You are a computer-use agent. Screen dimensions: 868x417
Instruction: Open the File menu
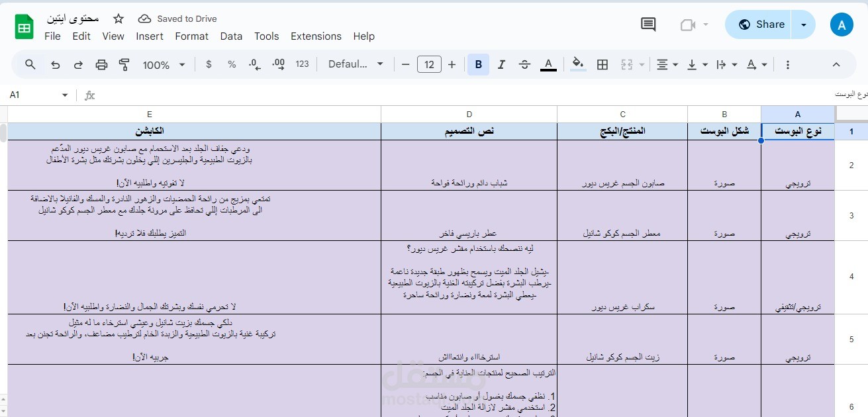click(52, 36)
